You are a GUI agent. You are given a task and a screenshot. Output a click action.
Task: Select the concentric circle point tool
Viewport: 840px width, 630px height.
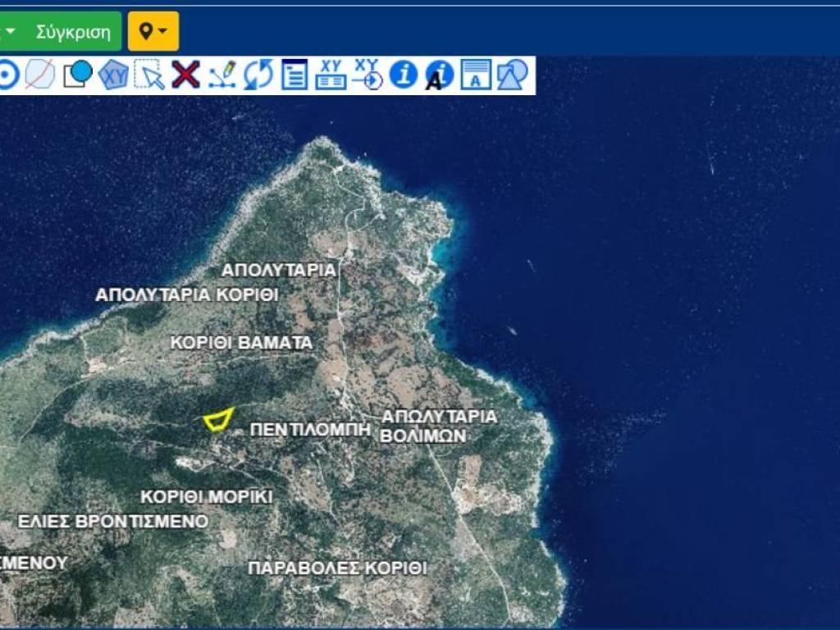[7, 75]
